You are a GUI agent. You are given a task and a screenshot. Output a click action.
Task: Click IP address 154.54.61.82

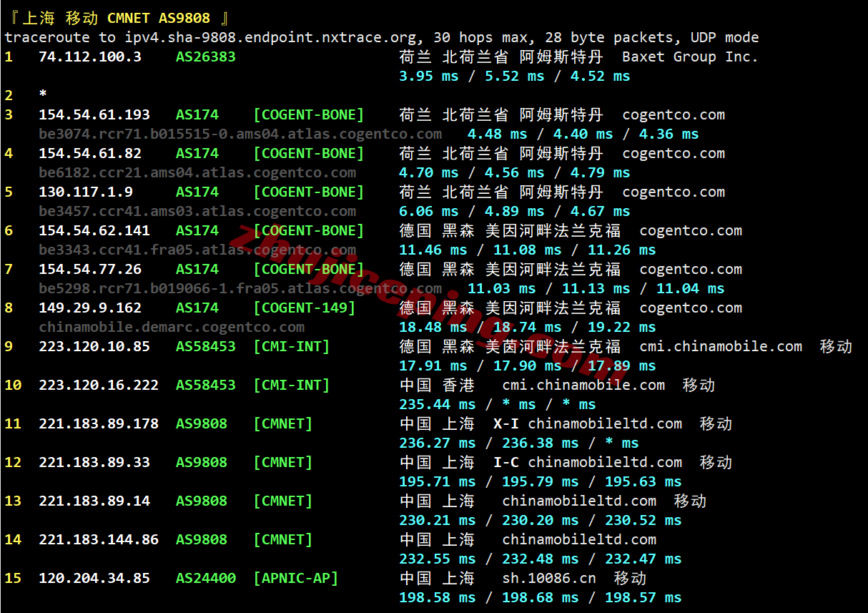pos(90,153)
